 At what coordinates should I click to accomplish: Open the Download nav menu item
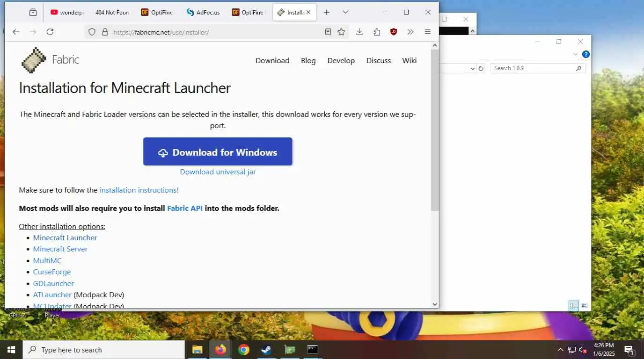(x=272, y=60)
